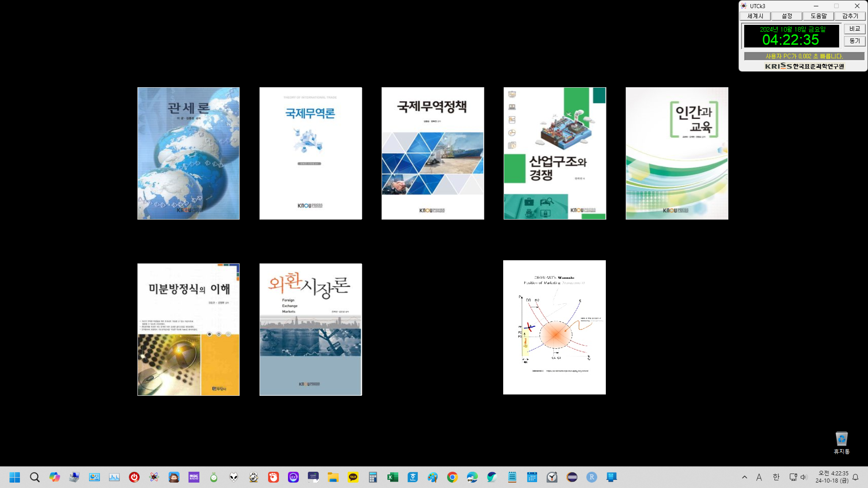Screen dimensions: 868x488
Task: Open the Calculator taskbar icon
Action: [373, 477]
